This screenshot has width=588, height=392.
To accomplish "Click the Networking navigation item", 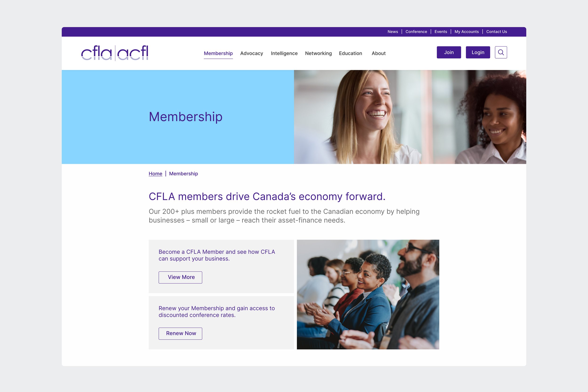I will 318,53.
